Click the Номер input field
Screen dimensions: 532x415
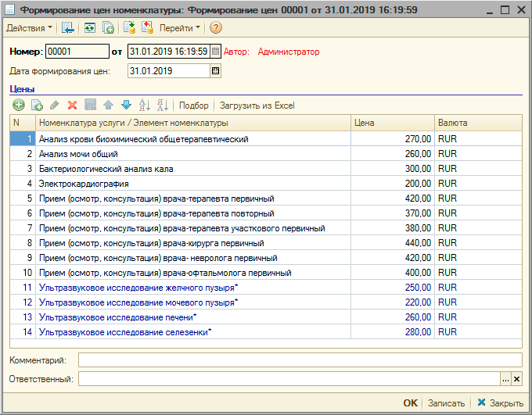click(x=77, y=52)
